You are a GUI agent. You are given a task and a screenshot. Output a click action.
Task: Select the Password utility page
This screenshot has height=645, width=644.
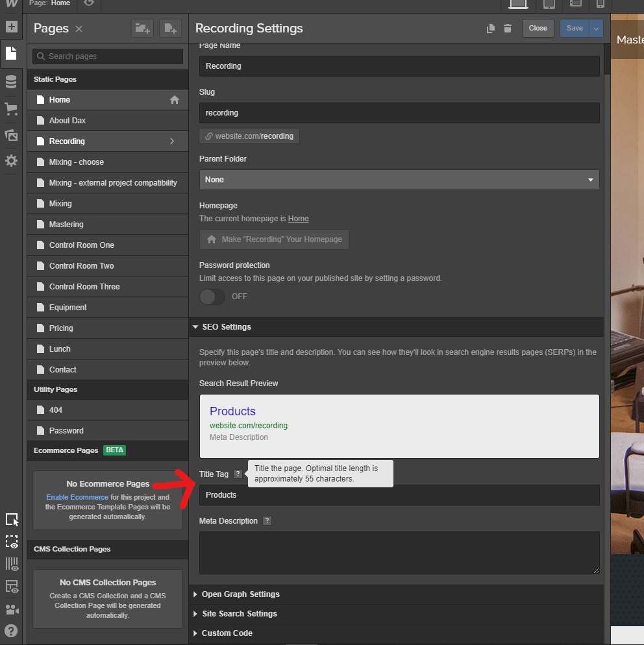coord(108,431)
